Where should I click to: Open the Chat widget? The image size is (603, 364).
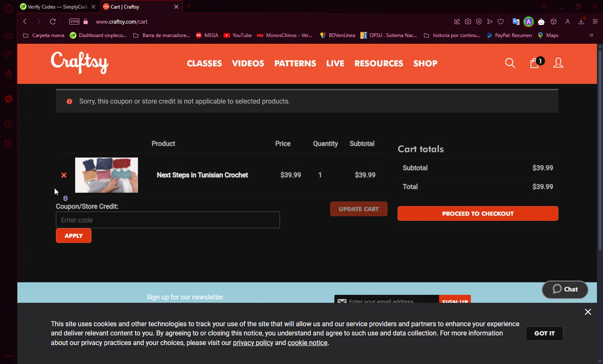coord(565,290)
